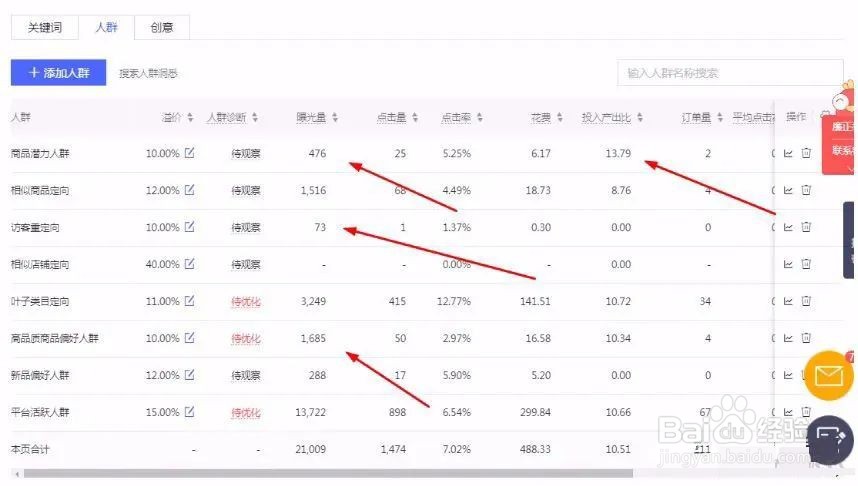
Task: Click 待优化 status for 叶子类目定向
Action: 246,302
